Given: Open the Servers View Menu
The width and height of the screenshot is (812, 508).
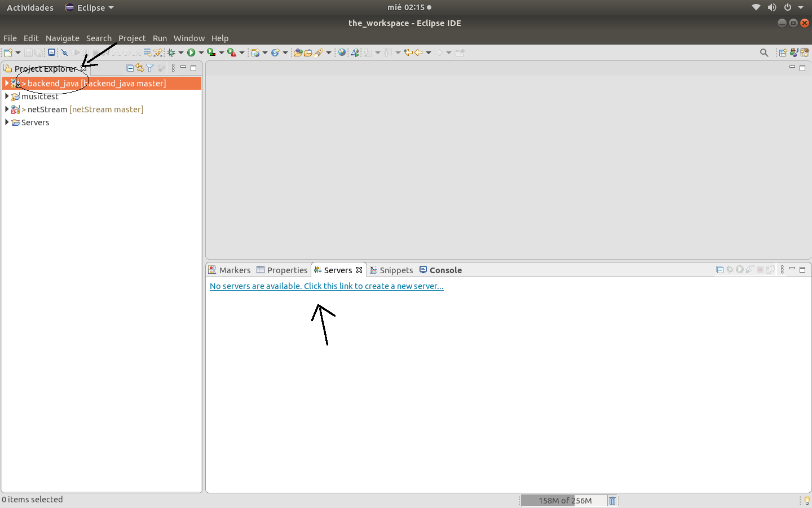Looking at the screenshot, I should (x=782, y=270).
